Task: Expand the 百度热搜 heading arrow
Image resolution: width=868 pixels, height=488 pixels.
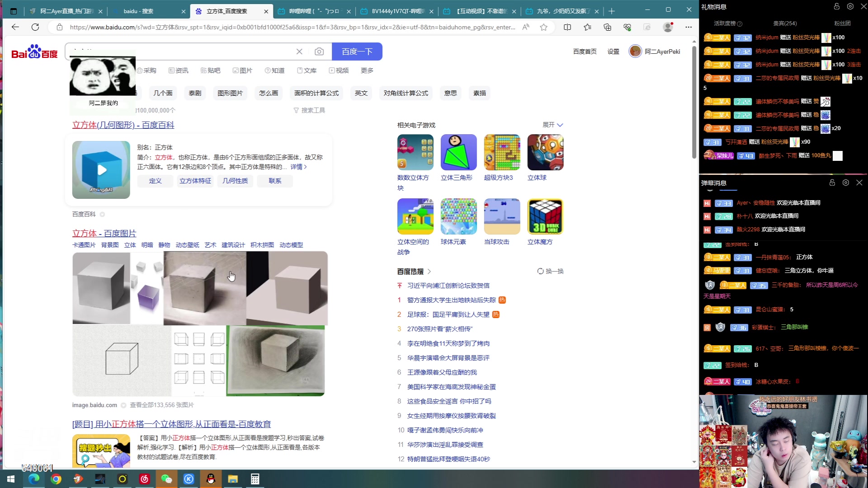Action: [x=429, y=272]
